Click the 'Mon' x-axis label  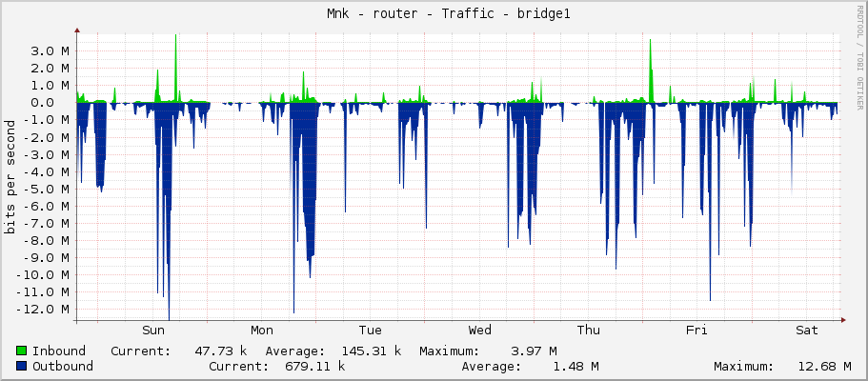[x=262, y=331]
